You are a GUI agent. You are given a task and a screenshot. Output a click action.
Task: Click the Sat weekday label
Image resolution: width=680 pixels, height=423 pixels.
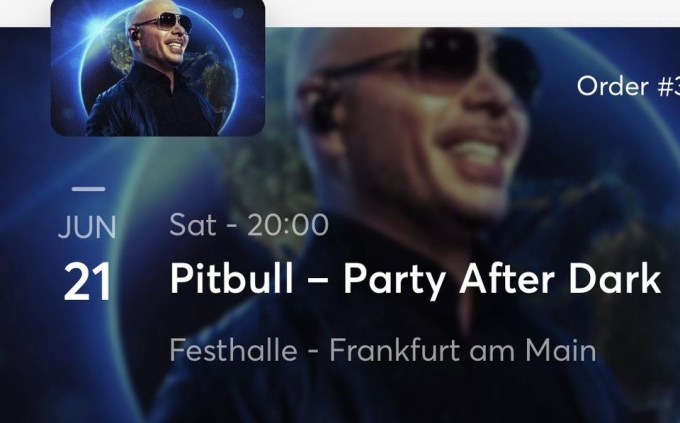[x=193, y=225]
